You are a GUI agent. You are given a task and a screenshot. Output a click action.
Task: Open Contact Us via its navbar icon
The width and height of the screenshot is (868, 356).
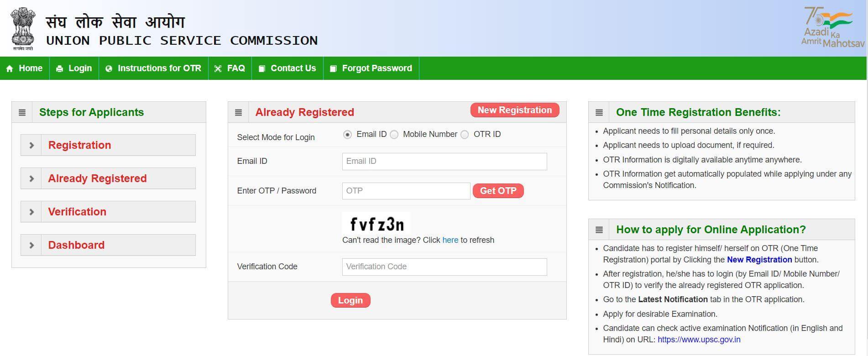[x=261, y=68]
